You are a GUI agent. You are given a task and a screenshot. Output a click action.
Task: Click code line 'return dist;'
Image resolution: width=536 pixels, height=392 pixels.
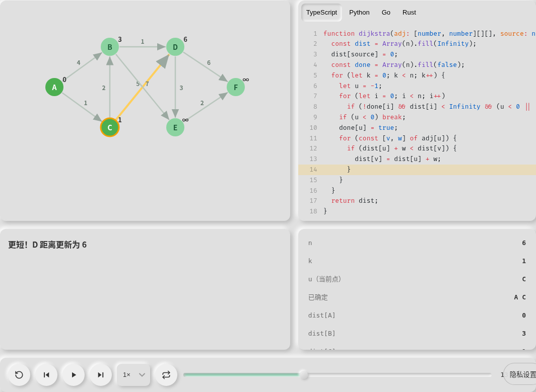(x=355, y=201)
